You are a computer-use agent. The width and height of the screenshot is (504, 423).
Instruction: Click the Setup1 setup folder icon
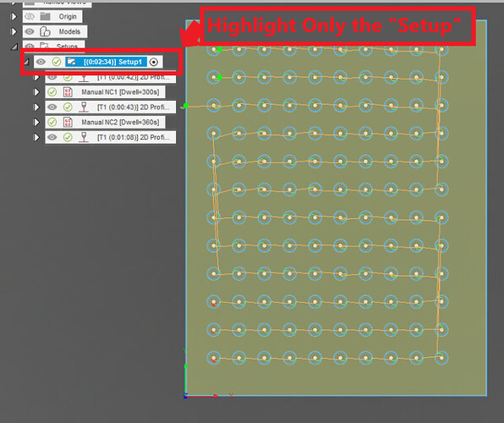[x=71, y=62]
